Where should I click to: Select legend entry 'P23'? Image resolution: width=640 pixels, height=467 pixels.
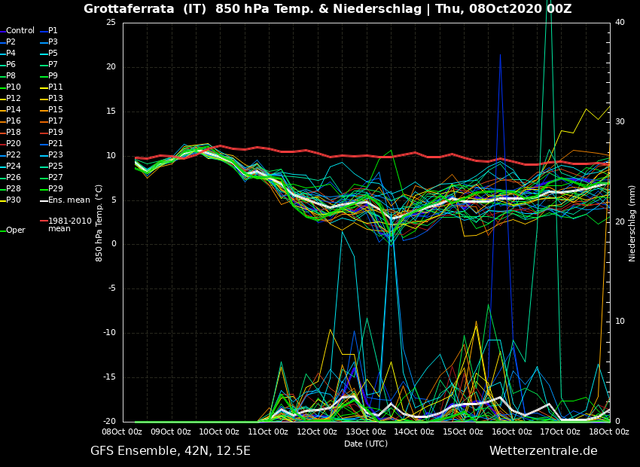click(51, 155)
